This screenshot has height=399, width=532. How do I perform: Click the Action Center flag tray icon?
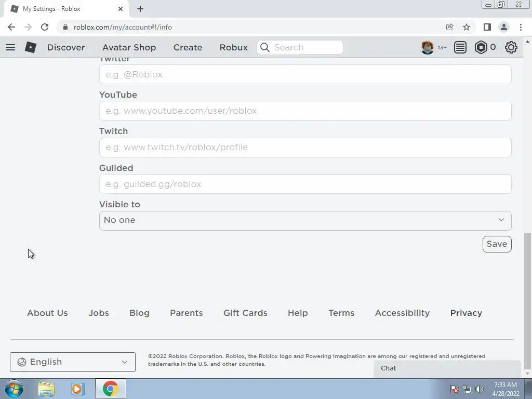454,389
